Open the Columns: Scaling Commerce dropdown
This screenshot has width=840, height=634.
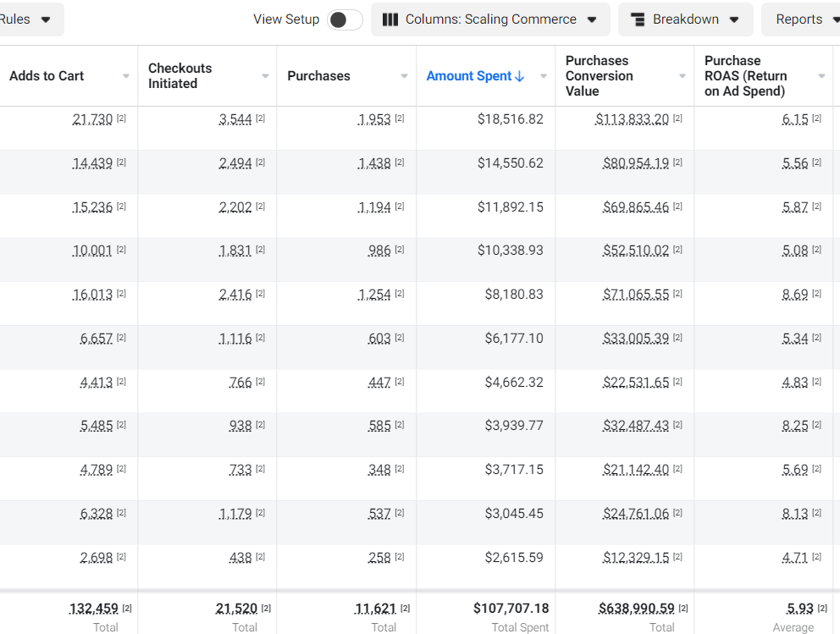pos(490,19)
